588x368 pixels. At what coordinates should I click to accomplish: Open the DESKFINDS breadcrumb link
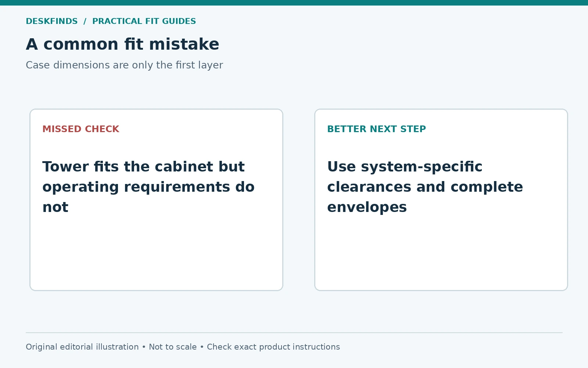click(x=52, y=21)
